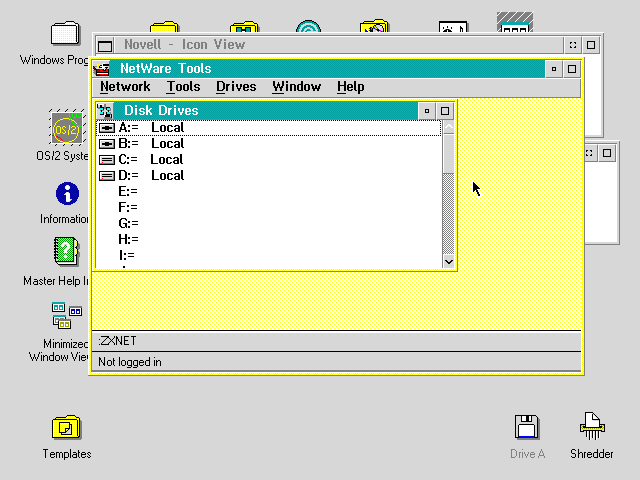Click the NetWare Tools title bar icon

click(x=102, y=69)
